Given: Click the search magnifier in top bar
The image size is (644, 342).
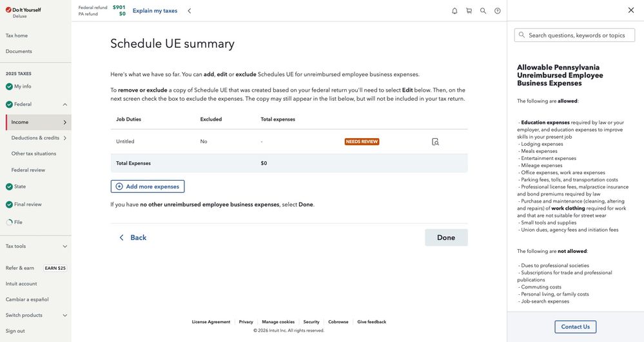Looking at the screenshot, I should pos(483,11).
